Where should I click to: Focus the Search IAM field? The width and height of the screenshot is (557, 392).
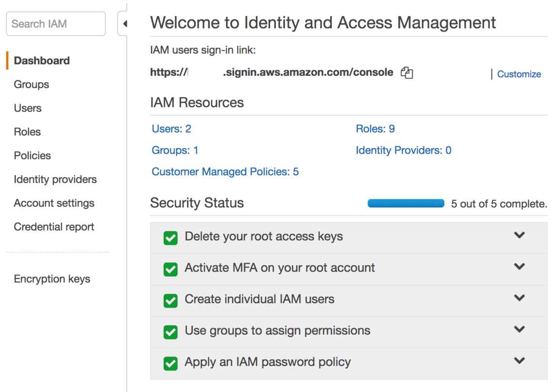56,24
